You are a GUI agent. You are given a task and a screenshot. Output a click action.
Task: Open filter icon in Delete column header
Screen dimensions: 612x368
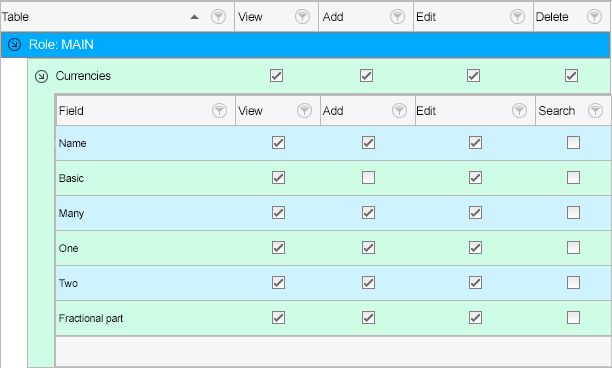coord(594,17)
